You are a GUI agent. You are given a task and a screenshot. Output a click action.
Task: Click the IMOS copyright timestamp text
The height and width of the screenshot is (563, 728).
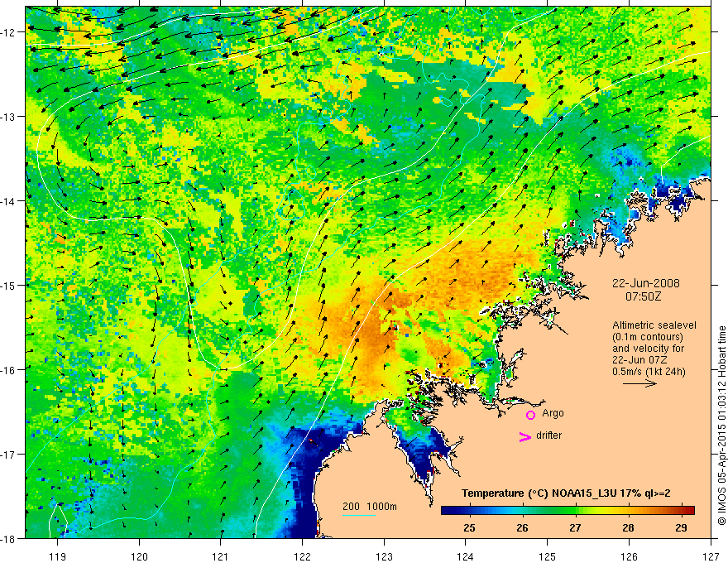pyautogui.click(x=721, y=425)
